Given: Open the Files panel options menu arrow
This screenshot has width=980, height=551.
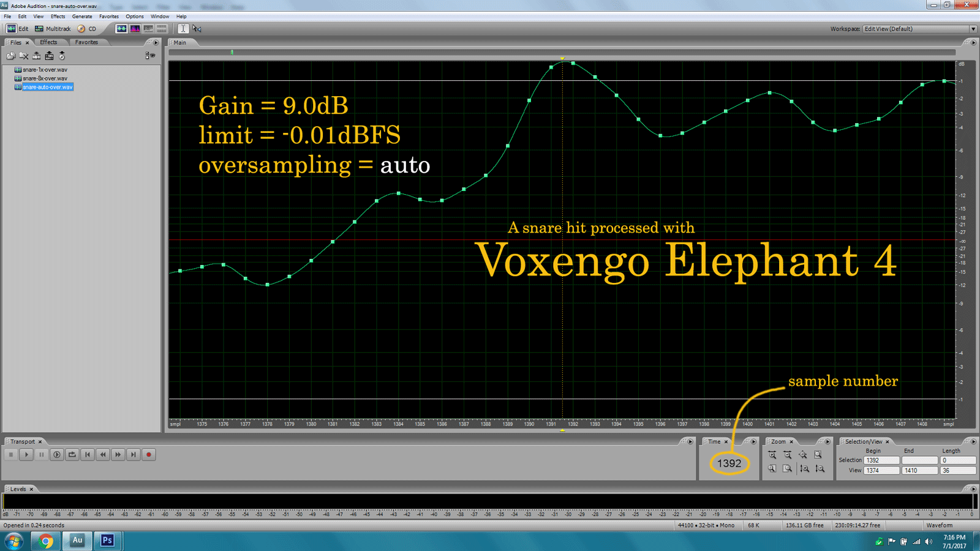Looking at the screenshot, I should coord(156,43).
